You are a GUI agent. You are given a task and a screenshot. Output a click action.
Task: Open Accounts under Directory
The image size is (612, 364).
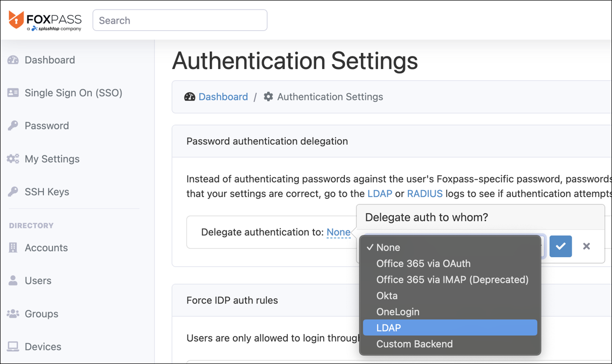point(46,248)
